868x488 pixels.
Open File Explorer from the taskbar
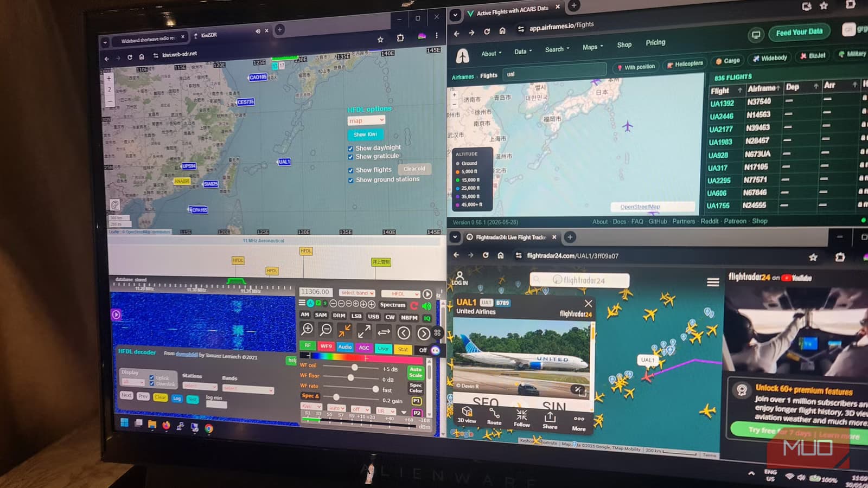tap(152, 424)
